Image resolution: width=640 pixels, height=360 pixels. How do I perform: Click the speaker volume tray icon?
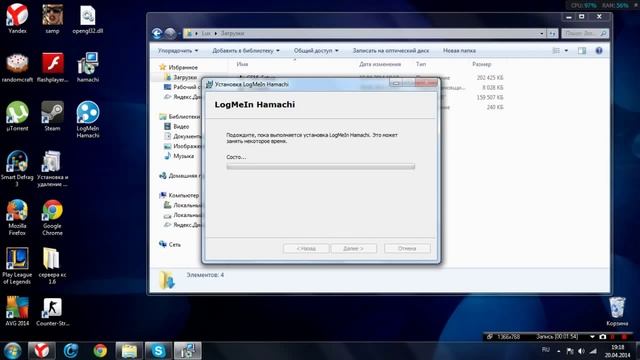tap(581, 351)
